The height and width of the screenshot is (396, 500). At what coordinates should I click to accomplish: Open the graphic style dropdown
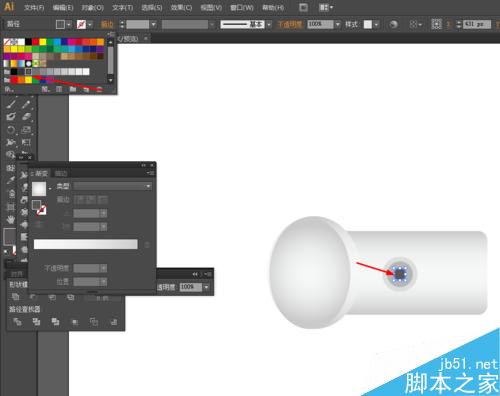click(x=376, y=24)
